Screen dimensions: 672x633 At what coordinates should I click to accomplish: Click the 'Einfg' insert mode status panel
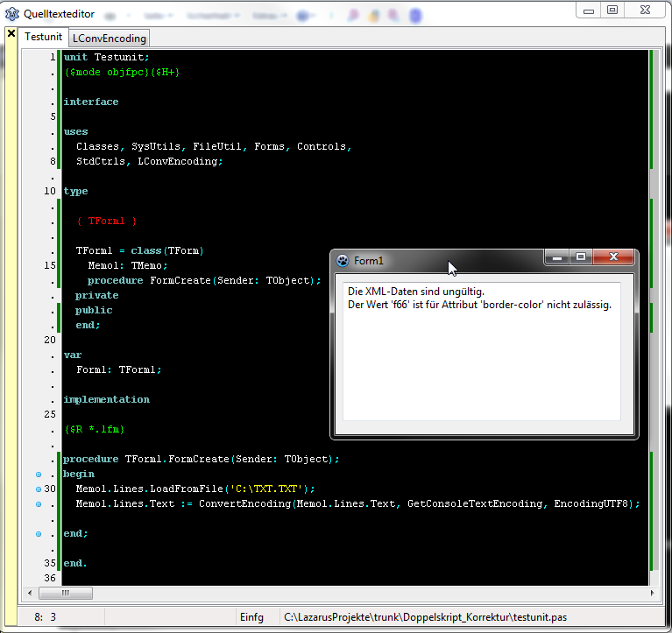(251, 617)
